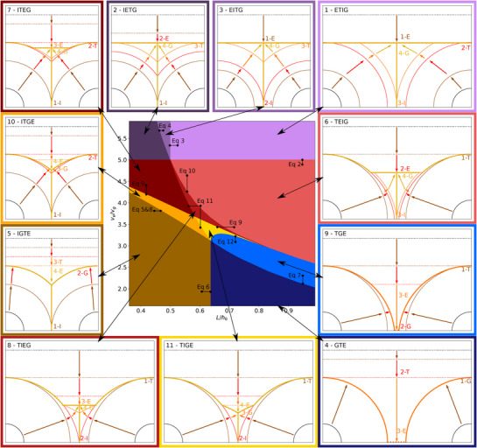Viewport: 477px width, 448px height.
Task: Select the "Eq 10" label in the phase diagram
Action: [x=187, y=171]
